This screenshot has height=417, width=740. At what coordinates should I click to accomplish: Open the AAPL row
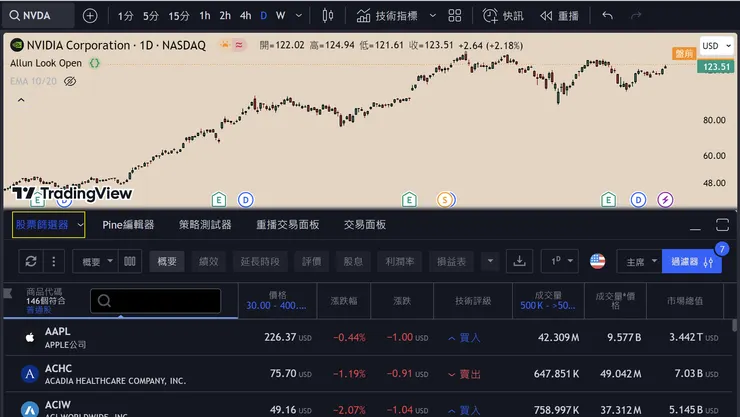[x=368, y=337]
